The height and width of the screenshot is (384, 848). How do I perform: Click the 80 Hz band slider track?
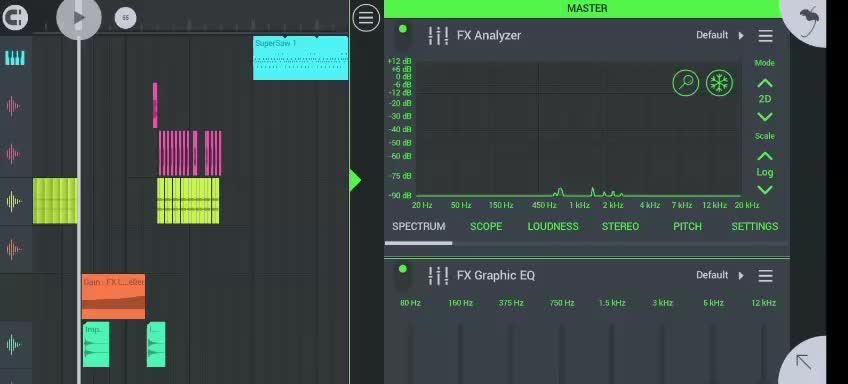coord(410,353)
